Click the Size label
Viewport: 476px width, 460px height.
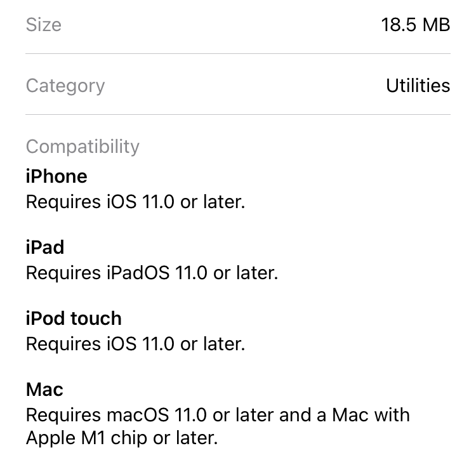coord(44,25)
